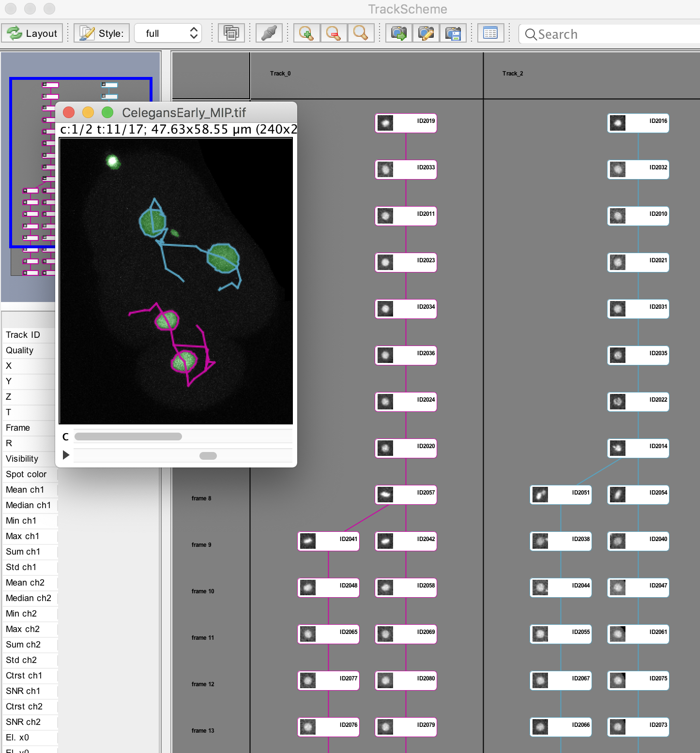
Task: Zoom in with magnifier plus icon
Action: [x=306, y=33]
